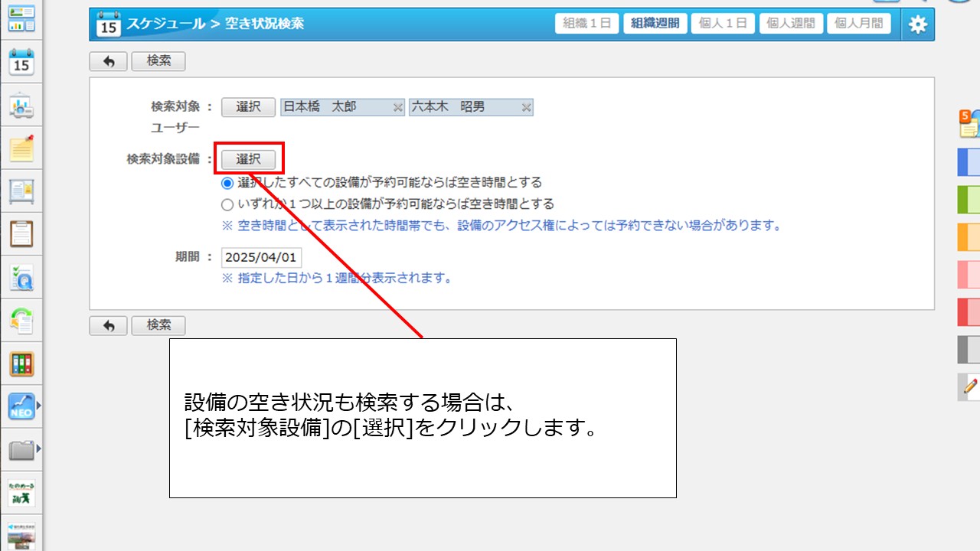The width and height of the screenshot is (980, 551).
Task: Click the bottom 検索 button
Action: 158,325
